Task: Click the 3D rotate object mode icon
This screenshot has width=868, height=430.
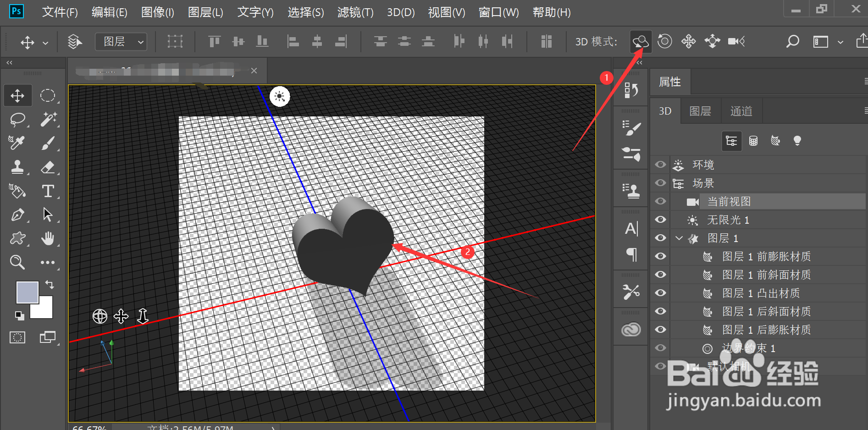Action: pos(641,42)
